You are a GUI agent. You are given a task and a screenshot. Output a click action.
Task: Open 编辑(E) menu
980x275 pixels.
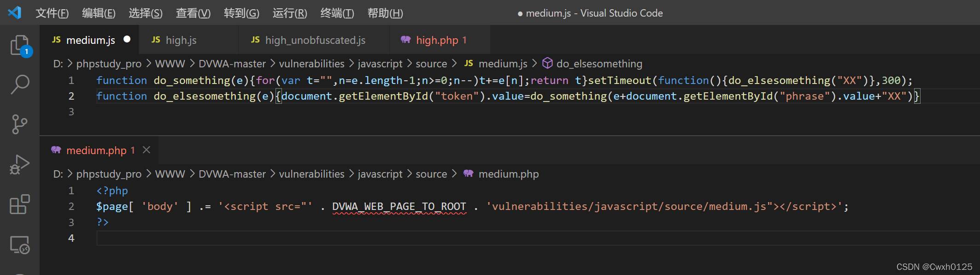(x=99, y=13)
